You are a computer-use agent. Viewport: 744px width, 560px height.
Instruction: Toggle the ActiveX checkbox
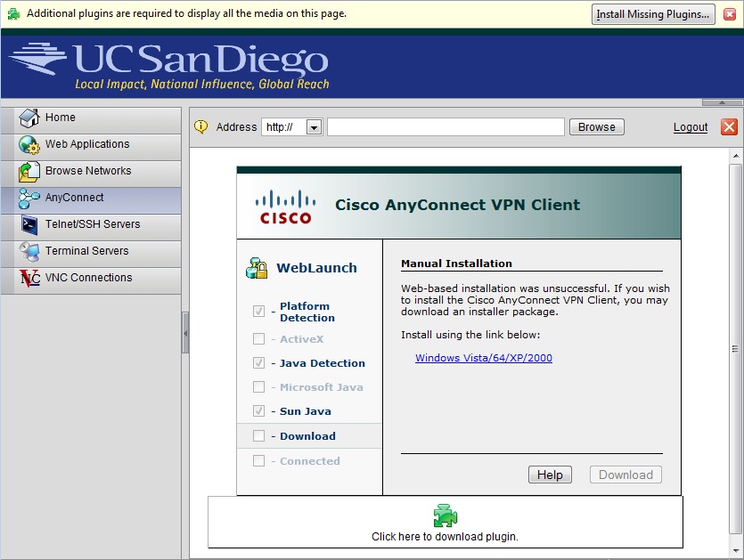pos(258,338)
